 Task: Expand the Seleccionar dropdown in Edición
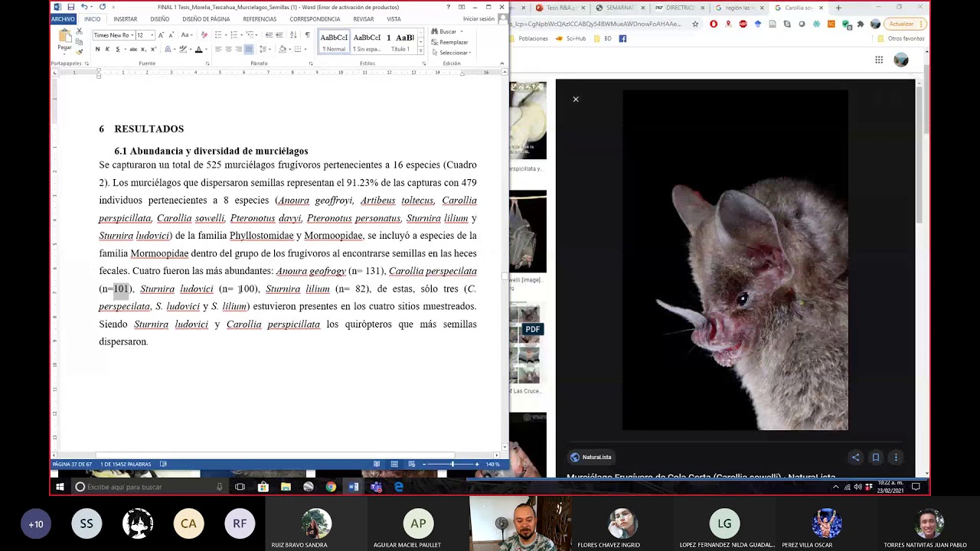[x=455, y=53]
